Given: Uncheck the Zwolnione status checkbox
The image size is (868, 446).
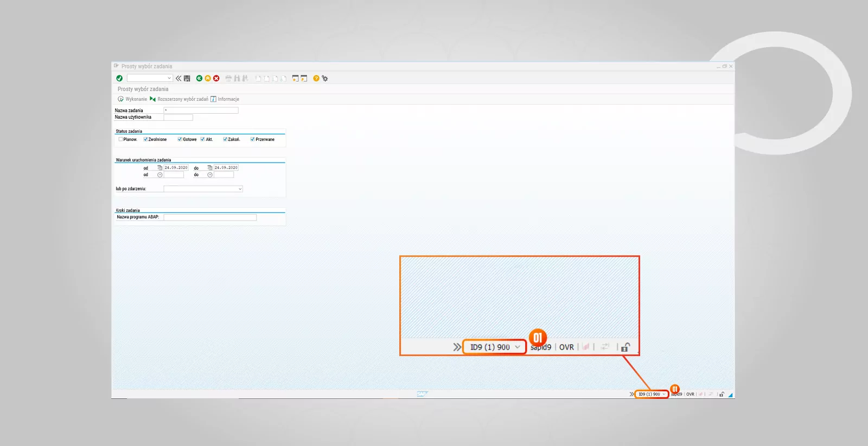Looking at the screenshot, I should tap(145, 139).
